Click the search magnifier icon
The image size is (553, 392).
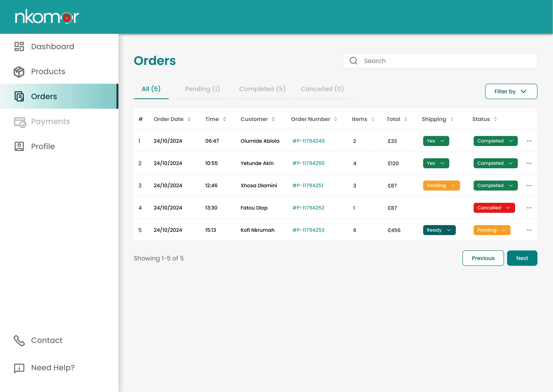coord(353,61)
